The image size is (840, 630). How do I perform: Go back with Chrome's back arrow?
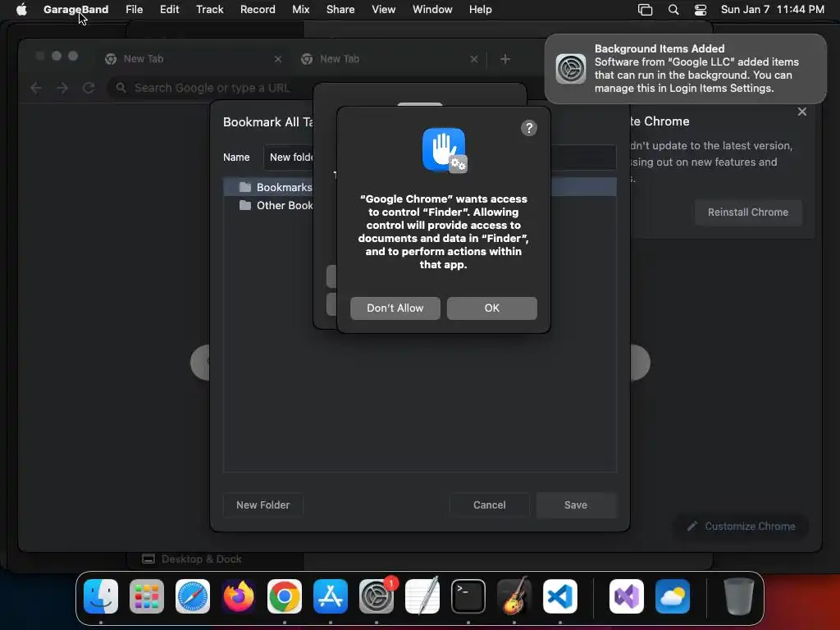(36, 88)
